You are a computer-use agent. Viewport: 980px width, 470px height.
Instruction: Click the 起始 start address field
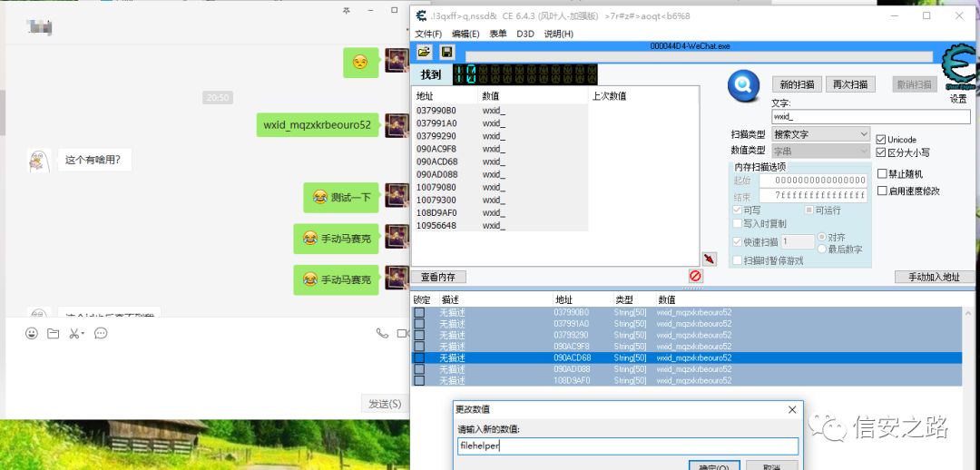click(x=813, y=180)
